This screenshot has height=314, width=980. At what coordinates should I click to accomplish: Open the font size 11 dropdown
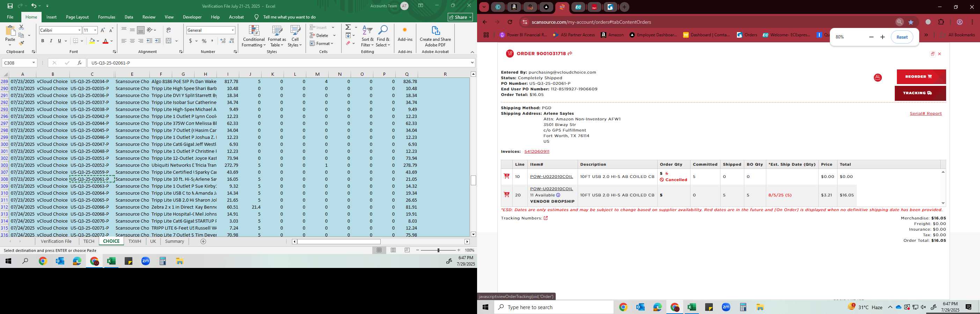pos(95,30)
